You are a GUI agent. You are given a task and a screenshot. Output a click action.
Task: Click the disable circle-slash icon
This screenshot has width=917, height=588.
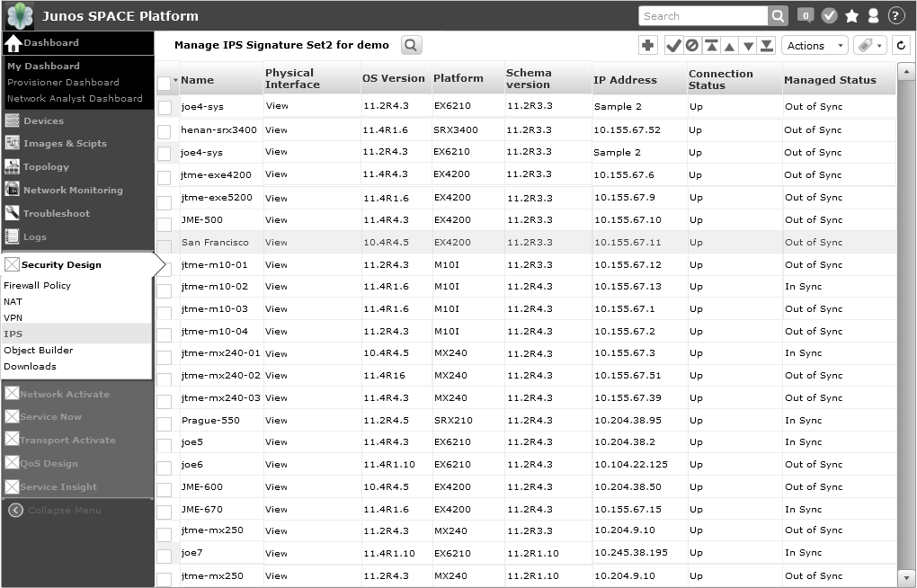click(692, 45)
